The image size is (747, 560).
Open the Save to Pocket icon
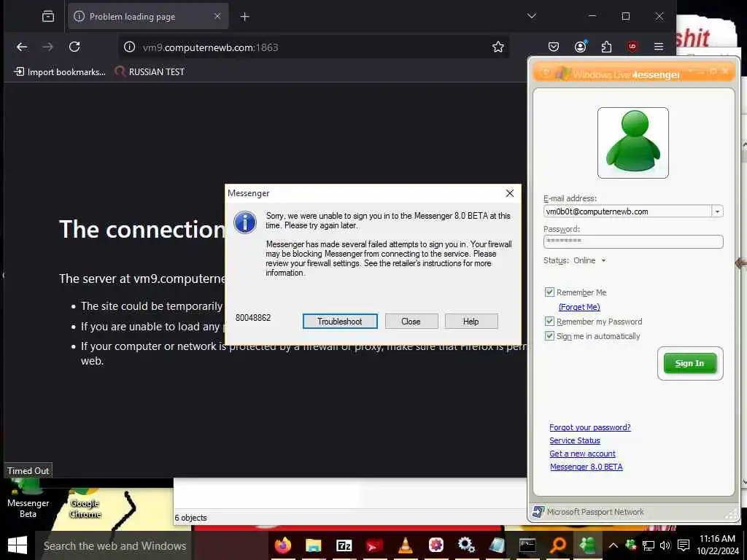coord(554,47)
